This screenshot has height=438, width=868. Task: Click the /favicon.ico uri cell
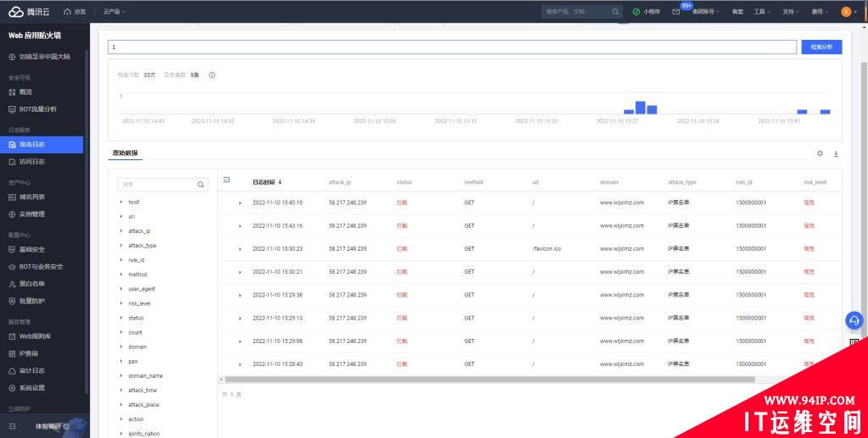point(547,249)
